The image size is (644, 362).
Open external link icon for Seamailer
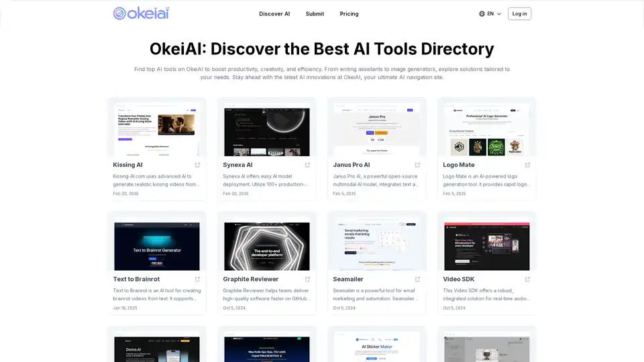coord(417,280)
